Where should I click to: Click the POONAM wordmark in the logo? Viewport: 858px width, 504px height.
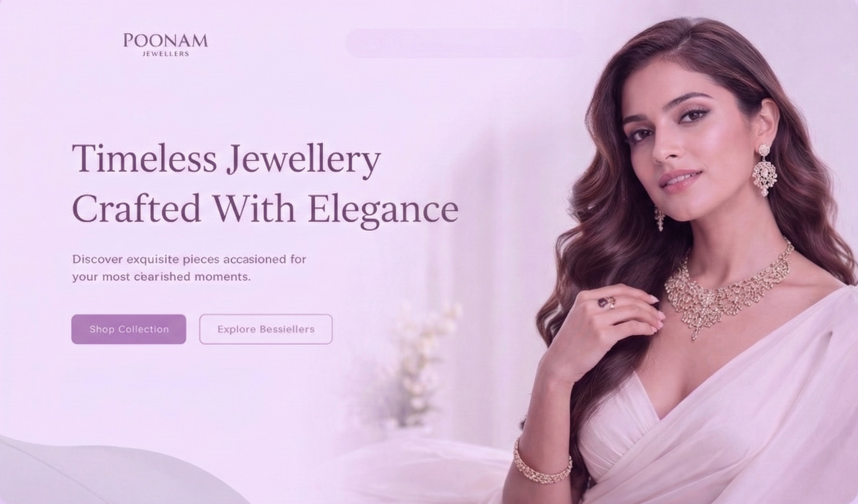click(165, 41)
